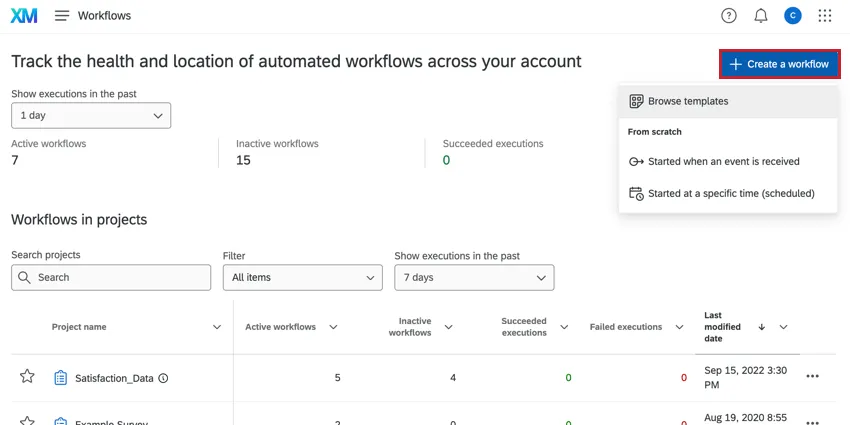
Task: Expand the 1 day executions dropdown
Action: coord(91,115)
